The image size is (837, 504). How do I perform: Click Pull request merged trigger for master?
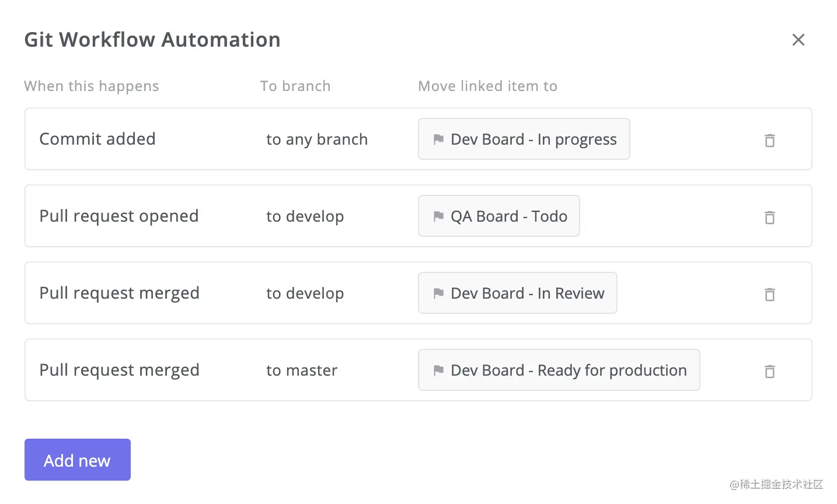tap(119, 370)
